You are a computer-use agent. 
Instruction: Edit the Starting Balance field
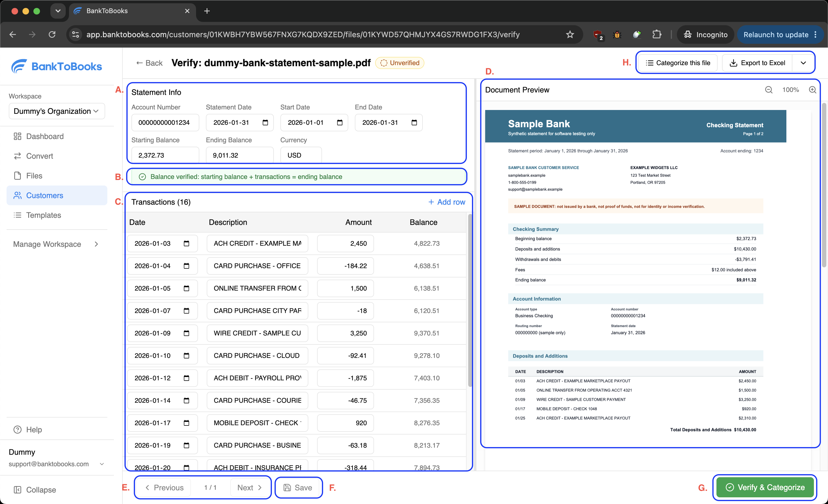click(165, 155)
